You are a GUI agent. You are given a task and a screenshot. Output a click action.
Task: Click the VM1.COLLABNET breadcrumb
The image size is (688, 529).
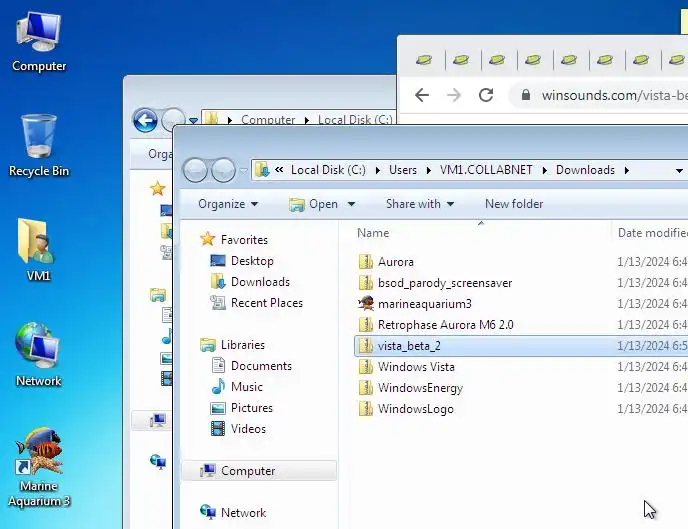click(486, 170)
